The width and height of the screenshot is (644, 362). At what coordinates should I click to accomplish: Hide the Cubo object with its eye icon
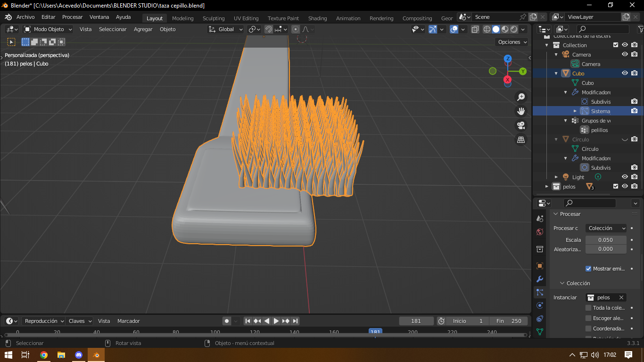point(625,73)
